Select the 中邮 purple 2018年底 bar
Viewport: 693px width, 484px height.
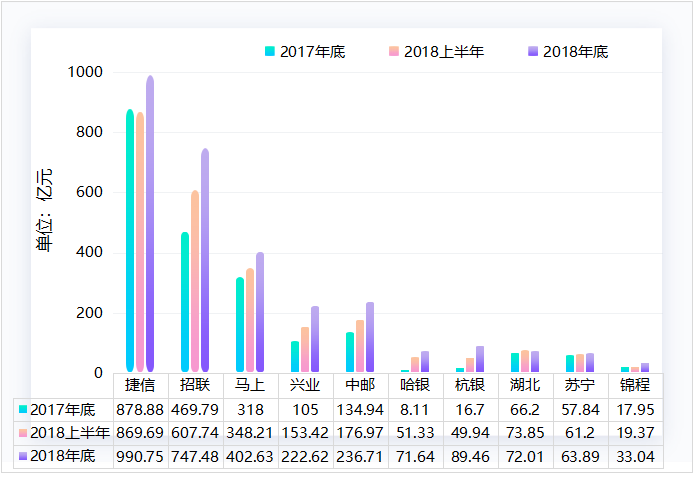370,337
